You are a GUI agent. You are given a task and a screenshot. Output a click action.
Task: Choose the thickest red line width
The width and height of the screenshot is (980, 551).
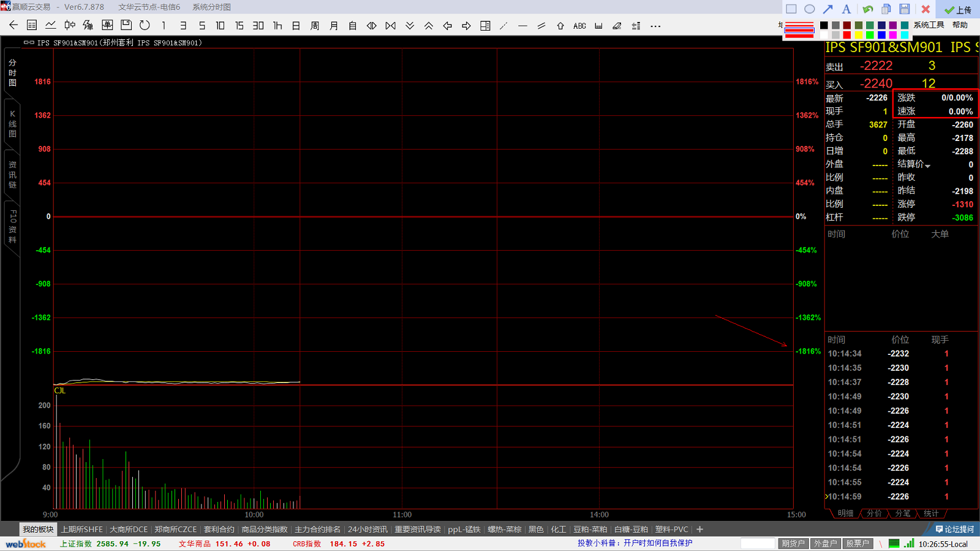(x=799, y=36)
